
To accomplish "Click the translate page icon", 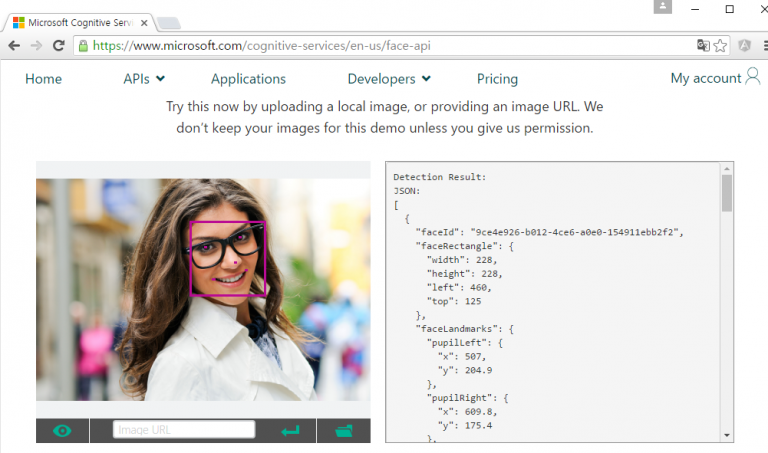I will (703, 46).
